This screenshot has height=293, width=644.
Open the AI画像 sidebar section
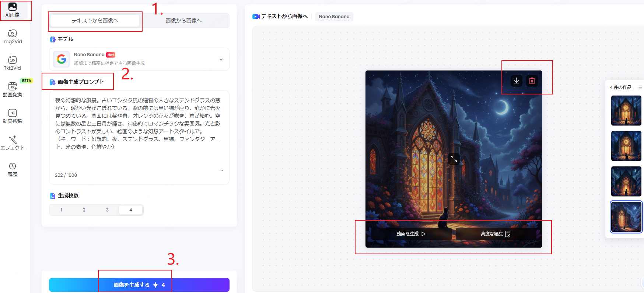click(13, 10)
